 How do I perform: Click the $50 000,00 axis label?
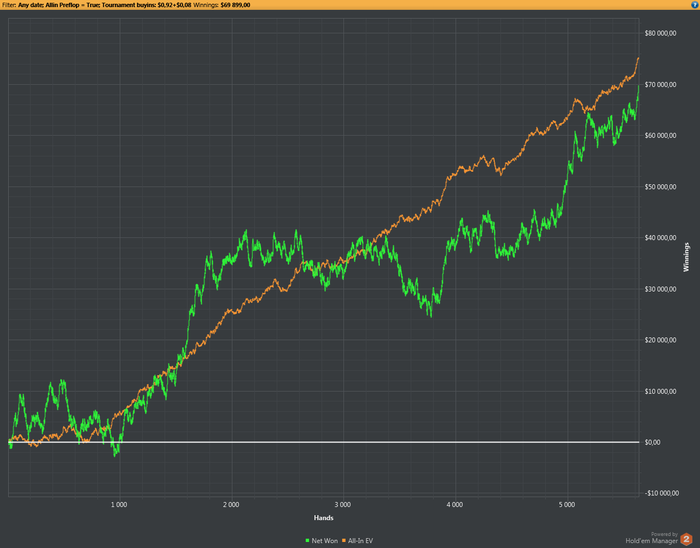click(x=660, y=187)
